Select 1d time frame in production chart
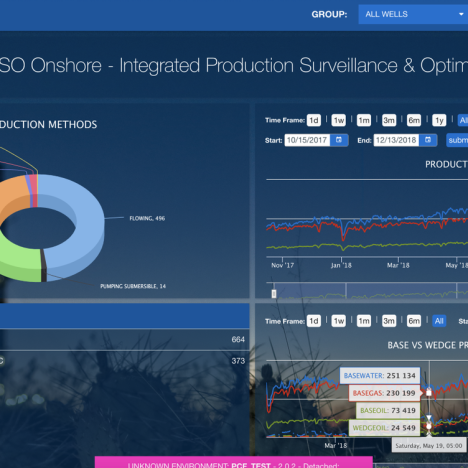This screenshot has height=468, width=468. (x=314, y=120)
